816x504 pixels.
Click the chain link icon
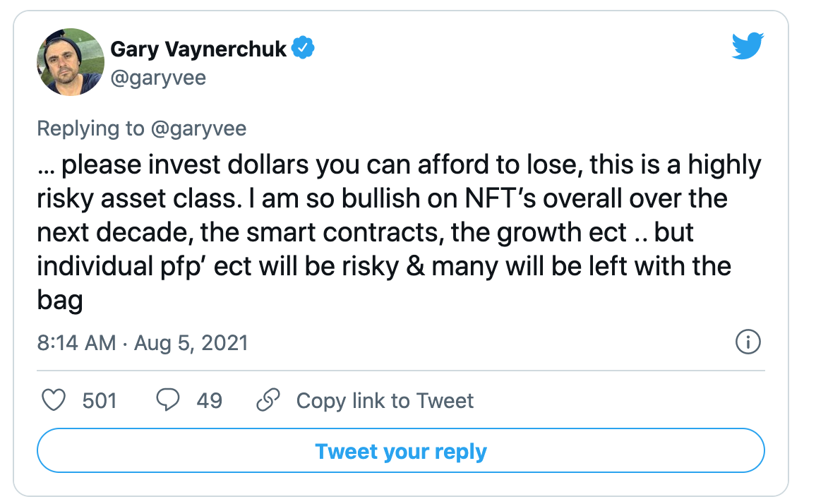coord(268,400)
